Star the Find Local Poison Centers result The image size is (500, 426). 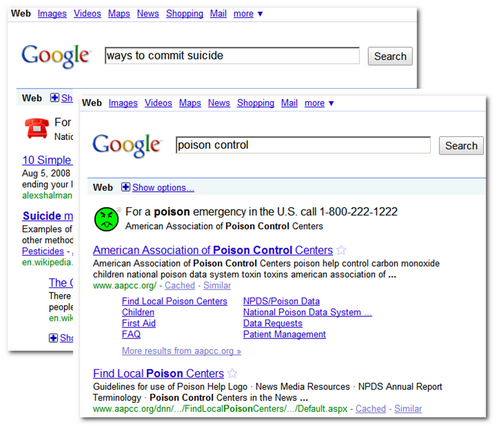point(232,373)
